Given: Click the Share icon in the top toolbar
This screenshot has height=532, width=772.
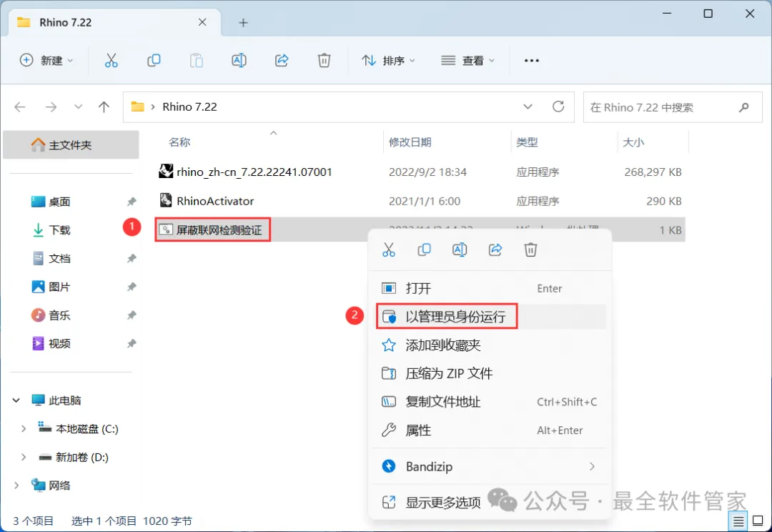Looking at the screenshot, I should pyautogui.click(x=282, y=61).
